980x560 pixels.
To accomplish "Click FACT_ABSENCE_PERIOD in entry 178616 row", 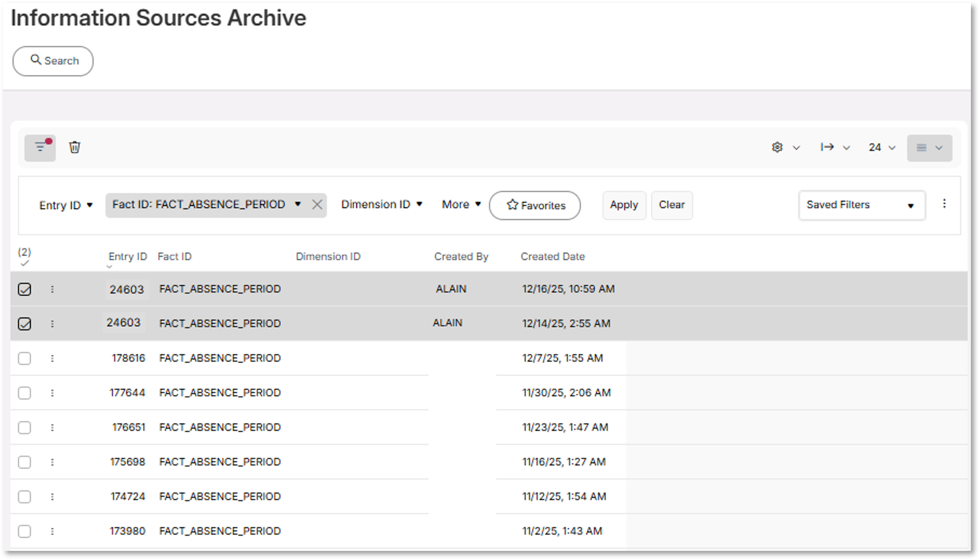I will 220,358.
